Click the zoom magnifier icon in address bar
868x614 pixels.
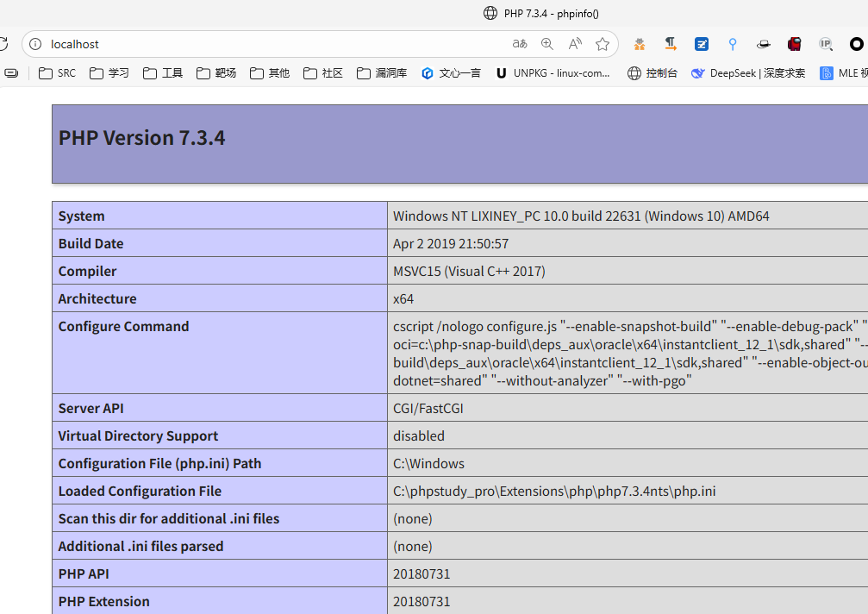tap(547, 44)
